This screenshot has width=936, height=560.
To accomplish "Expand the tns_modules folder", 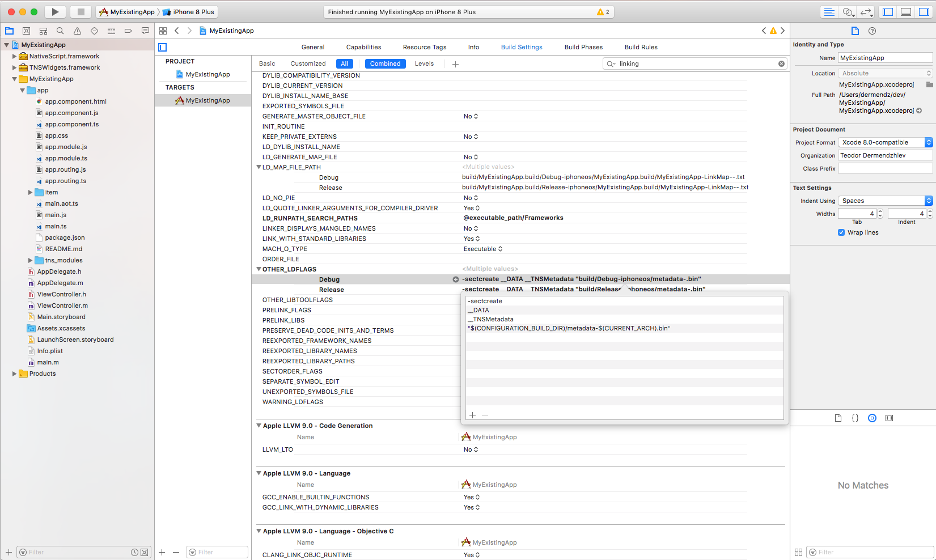I will point(31,260).
